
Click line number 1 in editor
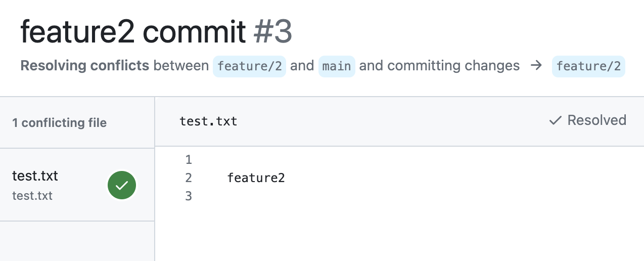pos(189,160)
